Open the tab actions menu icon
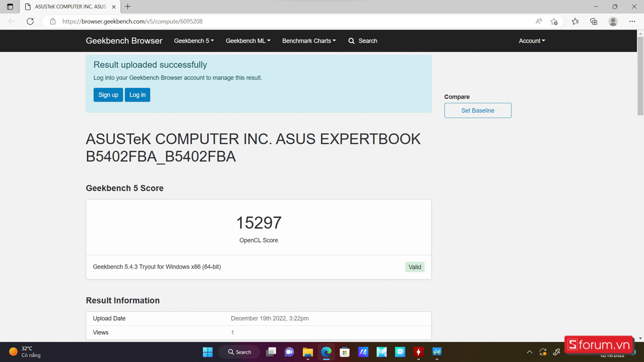The image size is (644, 362). 10,7
